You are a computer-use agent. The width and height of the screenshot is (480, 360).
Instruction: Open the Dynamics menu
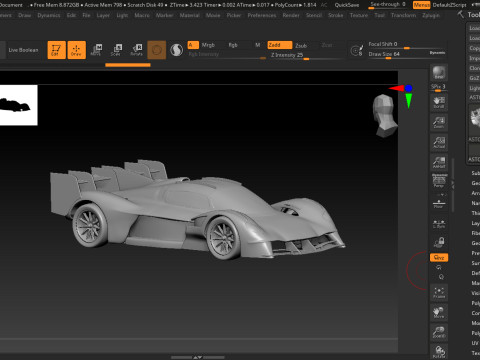(x=49, y=15)
